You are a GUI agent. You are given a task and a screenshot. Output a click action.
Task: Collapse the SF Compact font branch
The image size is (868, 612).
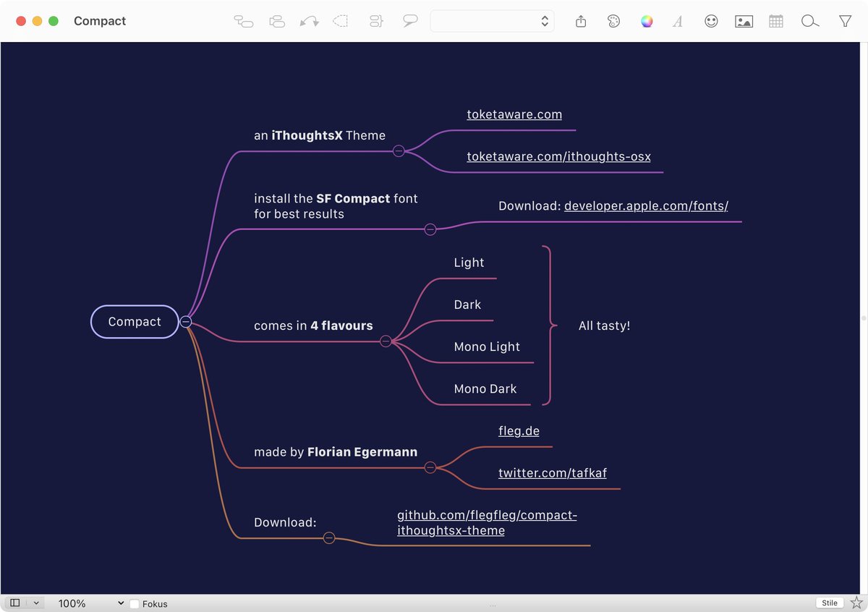click(430, 229)
